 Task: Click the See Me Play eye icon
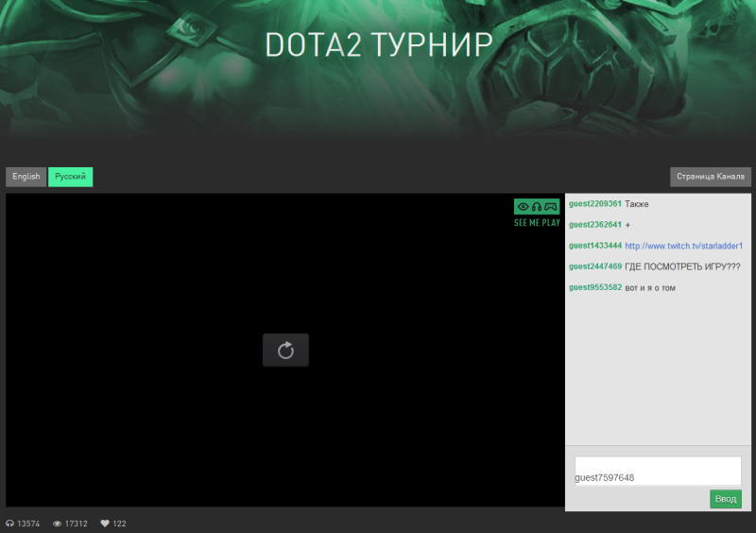(x=524, y=207)
